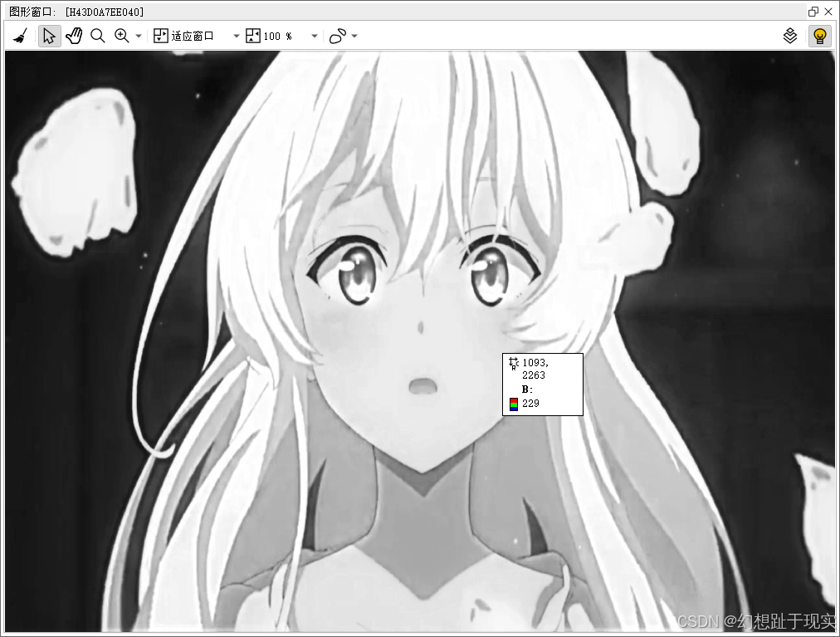Image resolution: width=840 pixels, height=637 pixels.
Task: Close the graphics window
Action: (828, 12)
